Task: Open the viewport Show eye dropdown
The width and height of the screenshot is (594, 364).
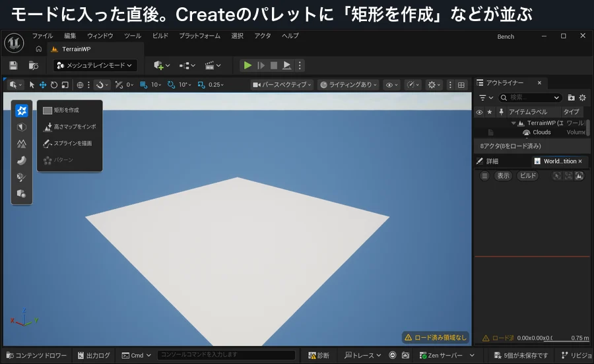Action: click(391, 85)
